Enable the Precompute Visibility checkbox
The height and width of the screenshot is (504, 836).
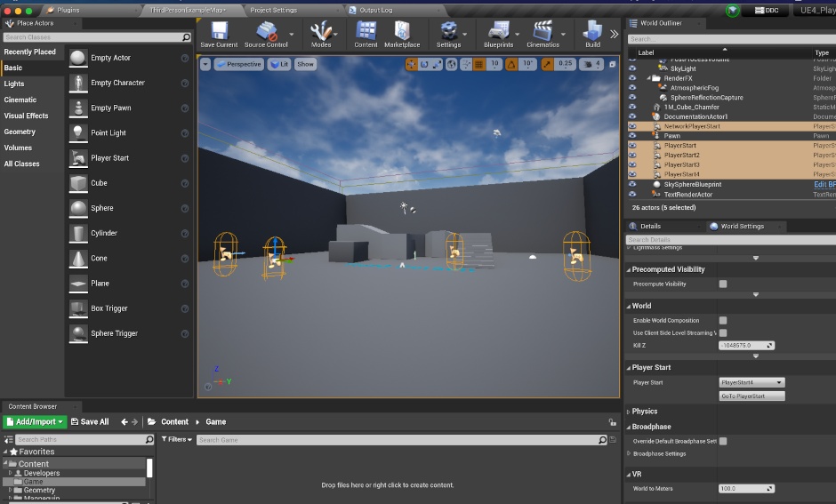pyautogui.click(x=722, y=284)
